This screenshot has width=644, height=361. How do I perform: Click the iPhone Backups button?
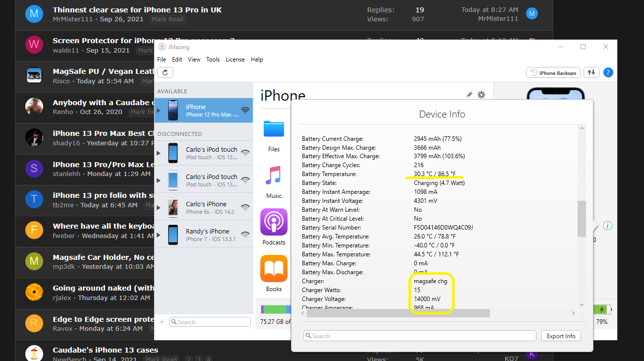pyautogui.click(x=553, y=72)
